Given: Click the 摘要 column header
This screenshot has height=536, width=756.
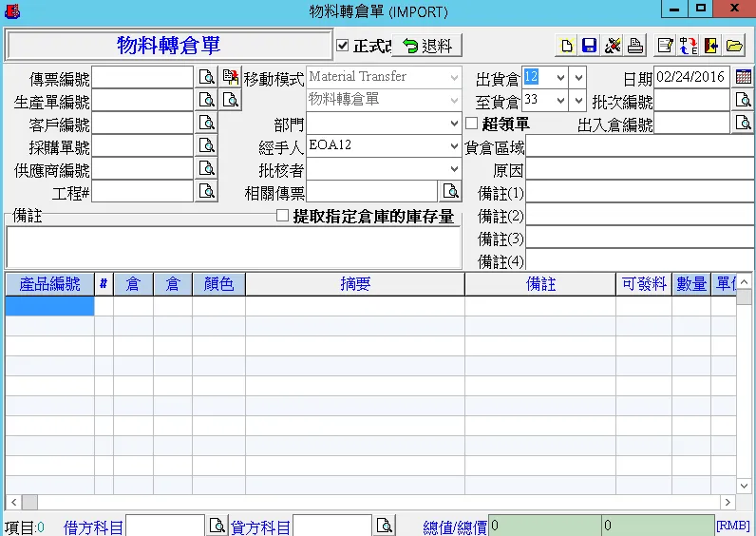Looking at the screenshot, I should [354, 284].
